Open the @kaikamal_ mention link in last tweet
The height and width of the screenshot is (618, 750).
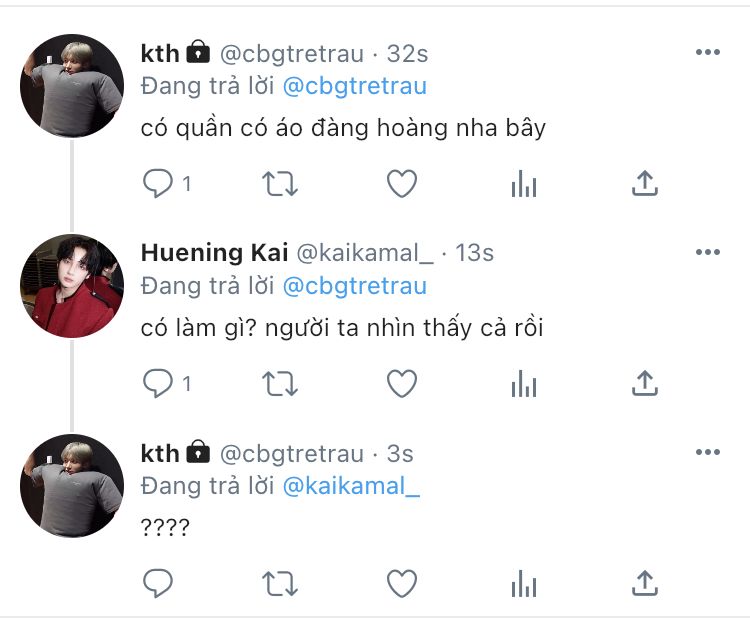tap(352, 487)
